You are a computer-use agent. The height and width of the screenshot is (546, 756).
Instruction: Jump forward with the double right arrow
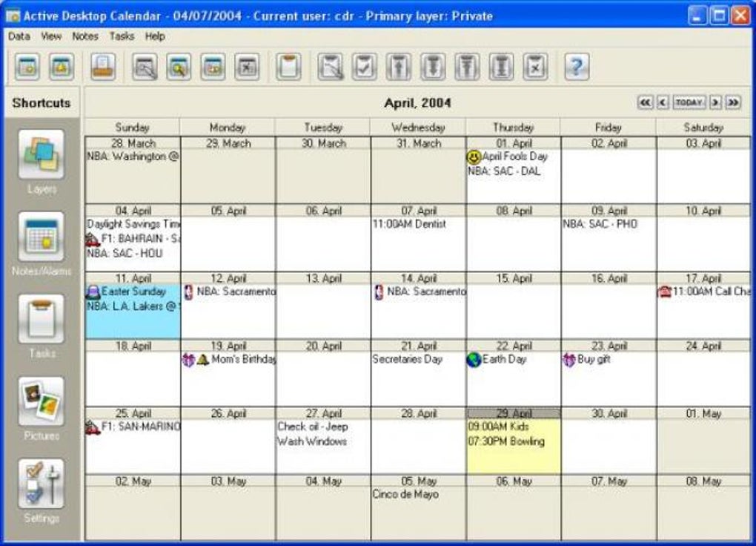[733, 102]
